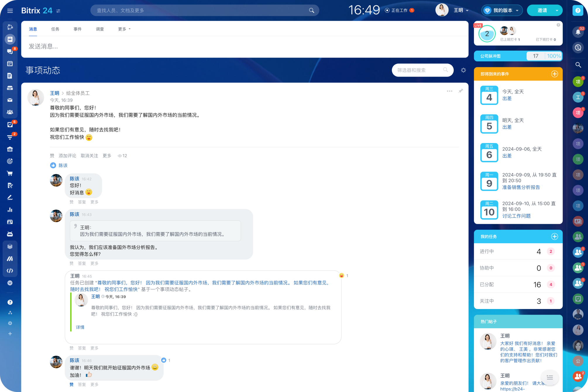
Task: Toggle 取消关注 on the post
Action: click(89, 156)
